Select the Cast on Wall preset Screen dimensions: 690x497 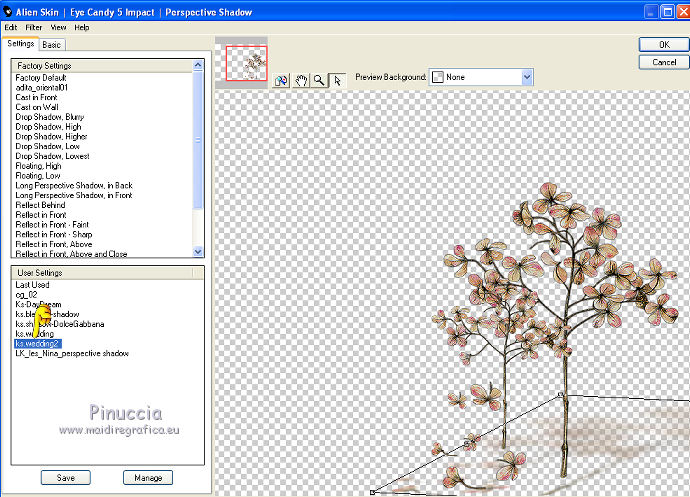tap(37, 107)
